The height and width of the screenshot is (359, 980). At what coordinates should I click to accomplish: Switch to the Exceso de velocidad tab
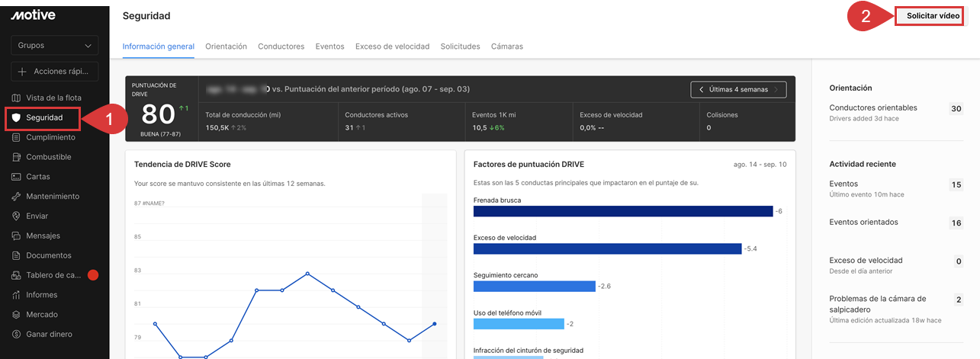tap(392, 46)
